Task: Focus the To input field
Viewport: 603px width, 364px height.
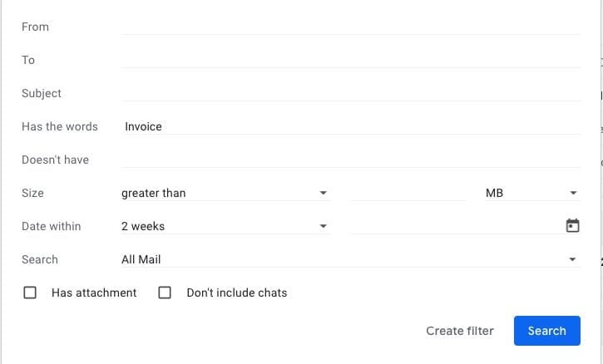Action: [350, 60]
